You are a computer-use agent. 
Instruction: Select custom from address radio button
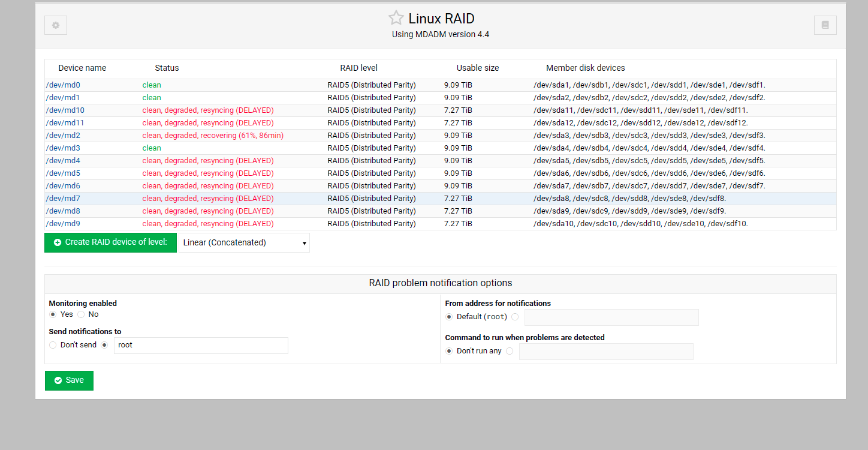[515, 317]
